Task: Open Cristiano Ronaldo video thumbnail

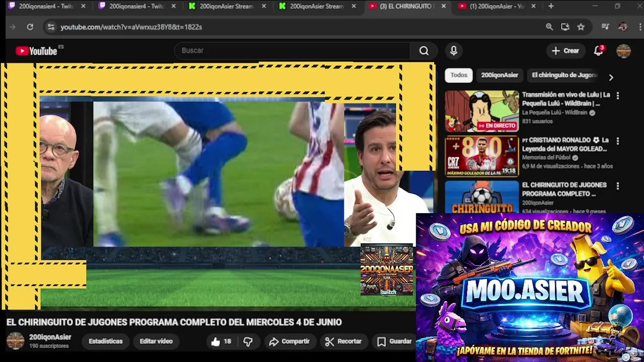Action: point(481,156)
